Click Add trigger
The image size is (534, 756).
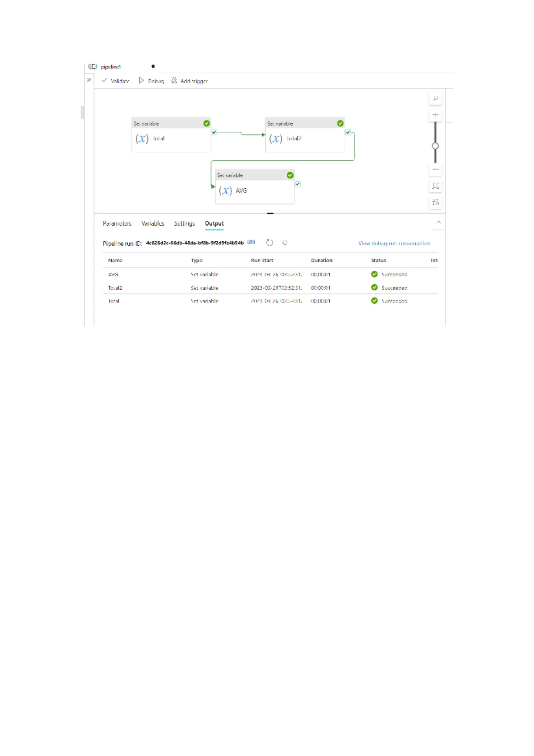pyautogui.click(x=190, y=81)
